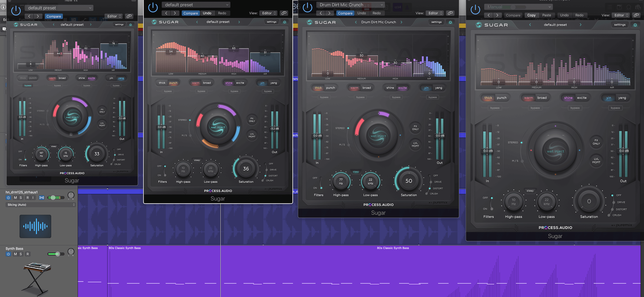
Task: Click plugin power icon next to settings in fourth Sugar
Action: 635,25
